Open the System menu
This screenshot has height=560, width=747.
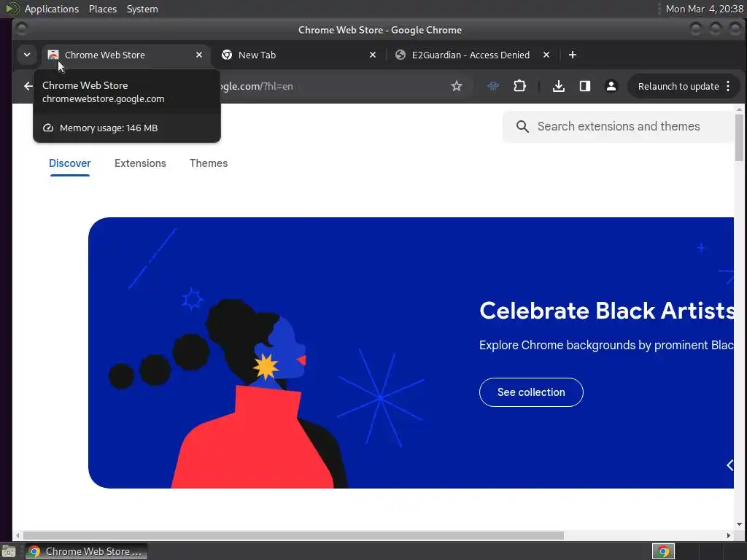tap(142, 9)
